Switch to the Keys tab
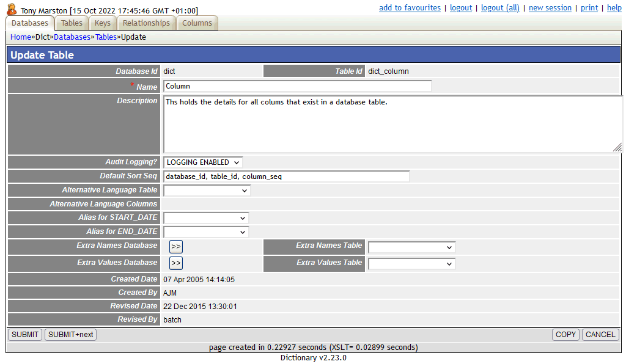Image resolution: width=626 pixels, height=364 pixels. 102,23
